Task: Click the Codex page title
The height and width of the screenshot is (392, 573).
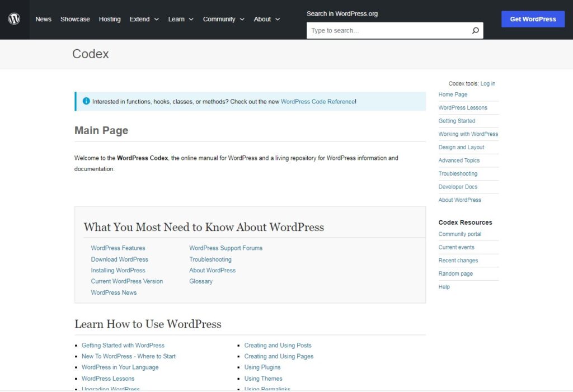Action: click(90, 54)
